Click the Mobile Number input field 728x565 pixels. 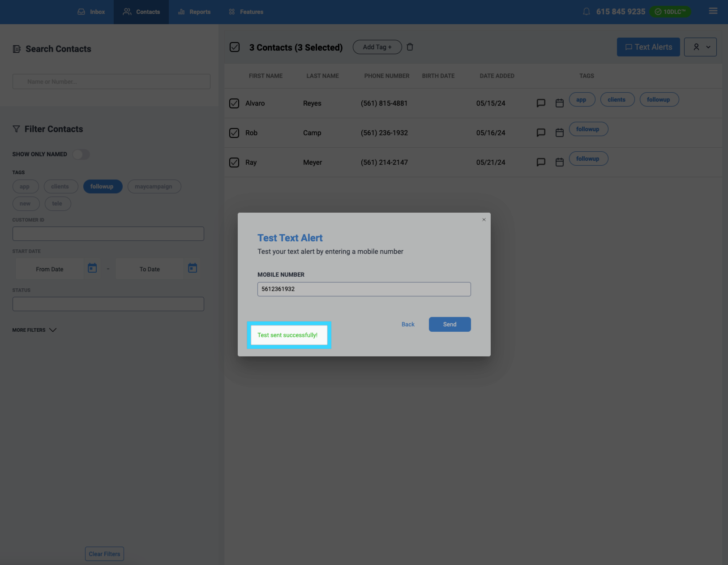[x=364, y=289]
